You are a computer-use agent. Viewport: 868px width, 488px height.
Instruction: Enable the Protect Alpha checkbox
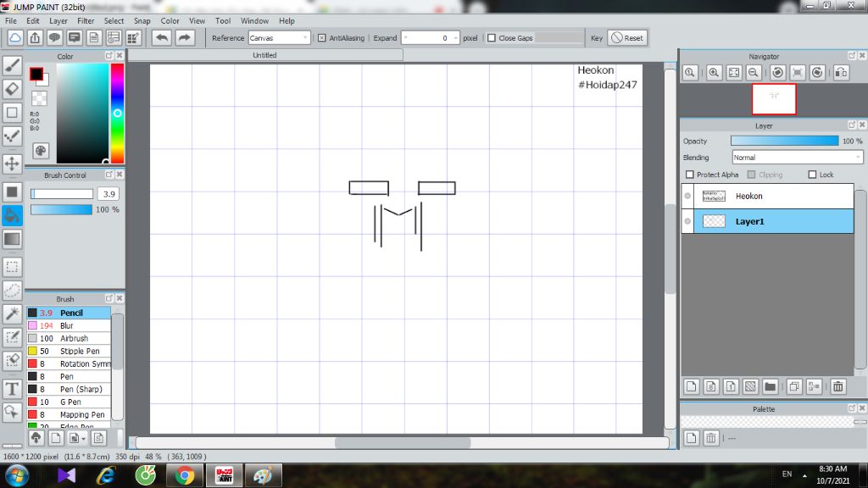[x=690, y=175]
